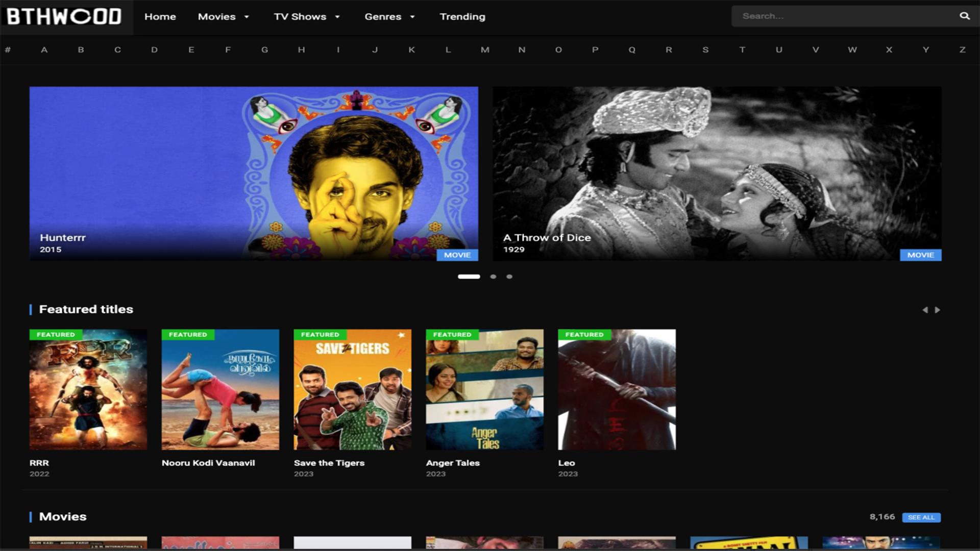Image resolution: width=980 pixels, height=551 pixels.
Task: Open the Anger Tales poster
Action: click(485, 390)
